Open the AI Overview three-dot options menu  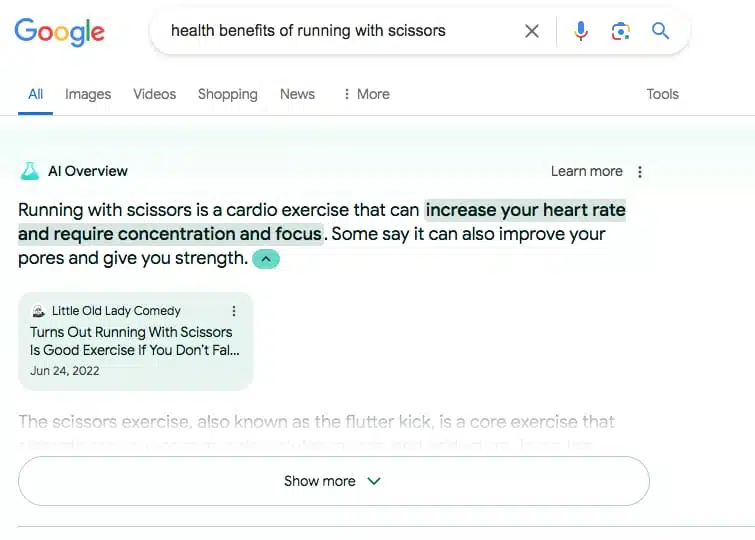point(640,172)
